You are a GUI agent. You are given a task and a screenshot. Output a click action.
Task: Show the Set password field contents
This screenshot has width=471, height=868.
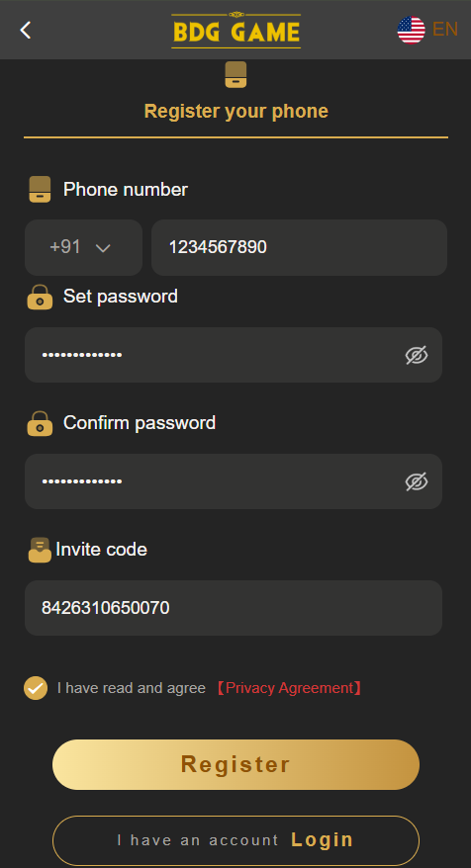coord(417,355)
